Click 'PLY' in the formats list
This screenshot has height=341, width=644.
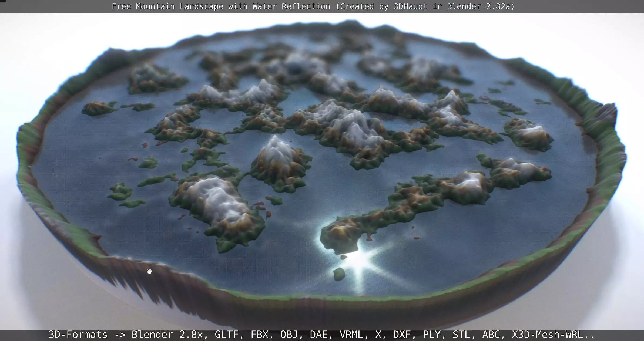[x=432, y=335]
